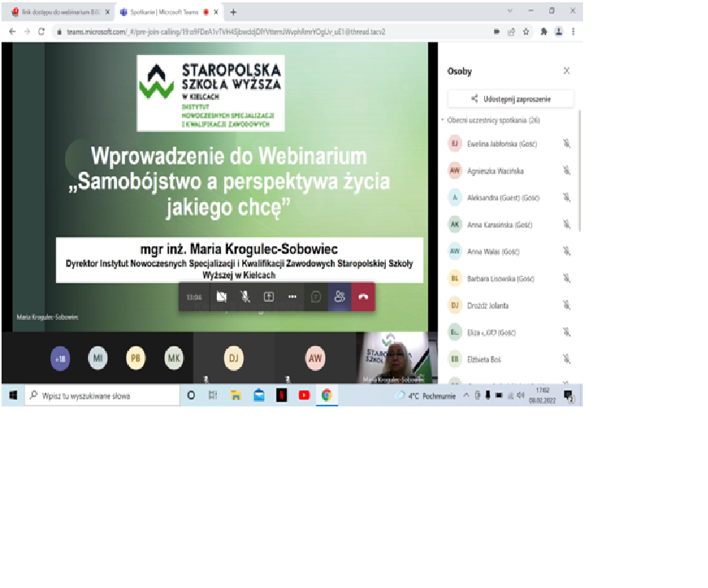This screenshot has height=588, width=708.
Task: Click Udostępnij zaproszenie button
Action: click(511, 99)
